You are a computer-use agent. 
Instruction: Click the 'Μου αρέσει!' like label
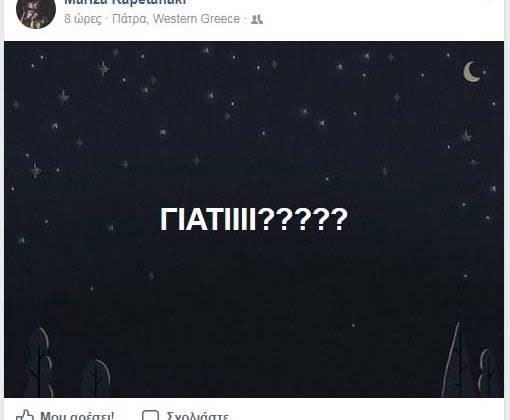77,416
